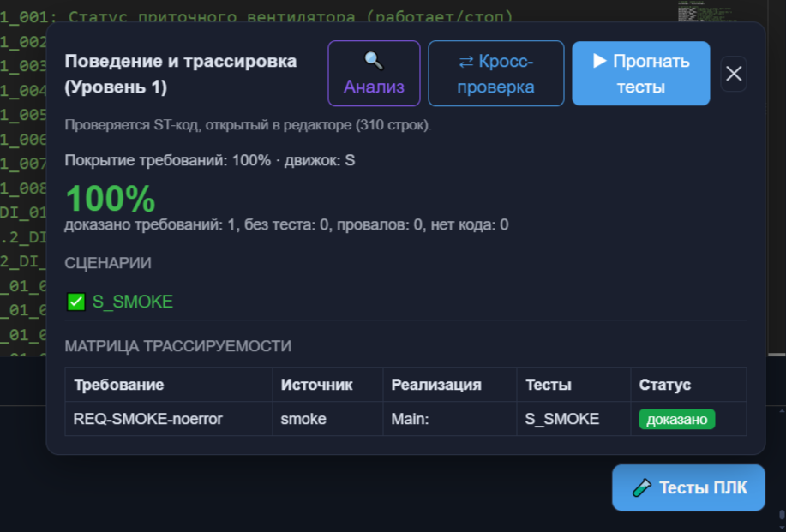This screenshot has width=786, height=532.
Task: Select the S_SMOKE scenario label
Action: click(x=133, y=302)
